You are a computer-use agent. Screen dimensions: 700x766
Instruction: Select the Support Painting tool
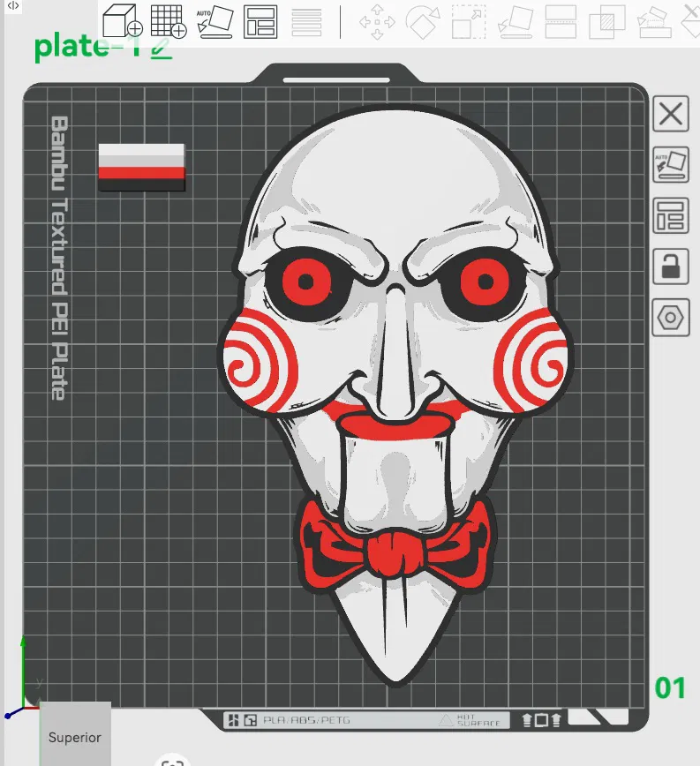click(x=655, y=22)
